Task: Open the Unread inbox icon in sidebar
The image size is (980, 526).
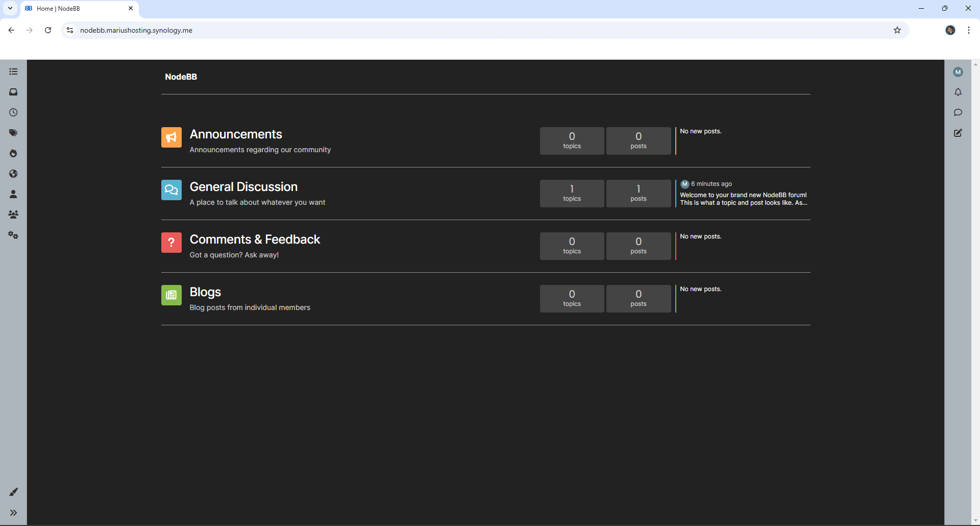Action: [x=13, y=92]
